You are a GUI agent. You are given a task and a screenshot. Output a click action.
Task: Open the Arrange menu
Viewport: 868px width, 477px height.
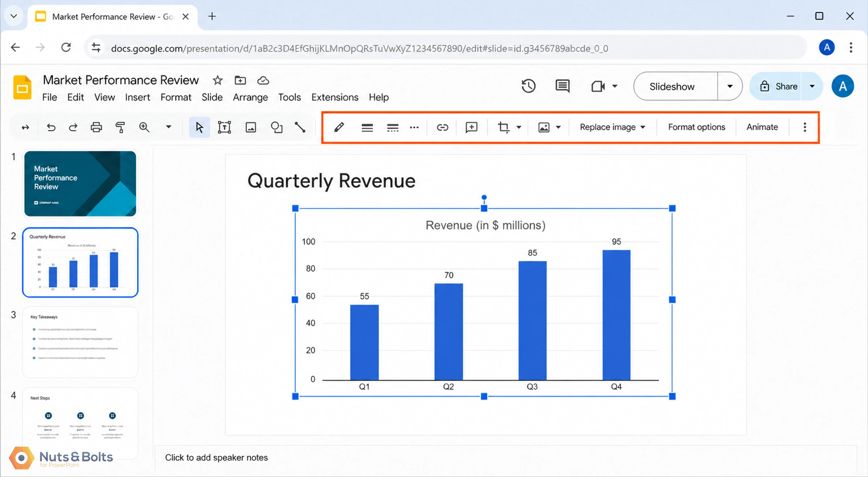click(250, 97)
